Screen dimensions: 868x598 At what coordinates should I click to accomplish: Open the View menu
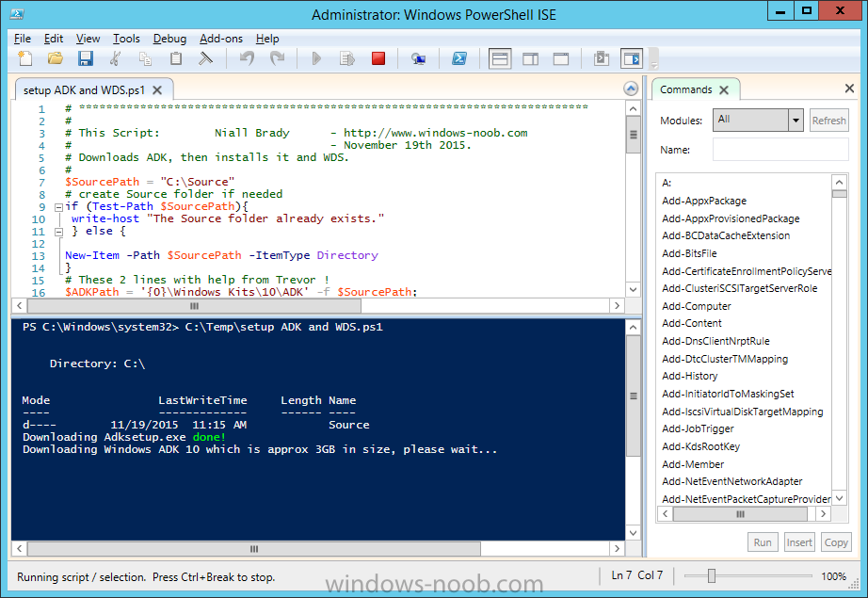88,39
